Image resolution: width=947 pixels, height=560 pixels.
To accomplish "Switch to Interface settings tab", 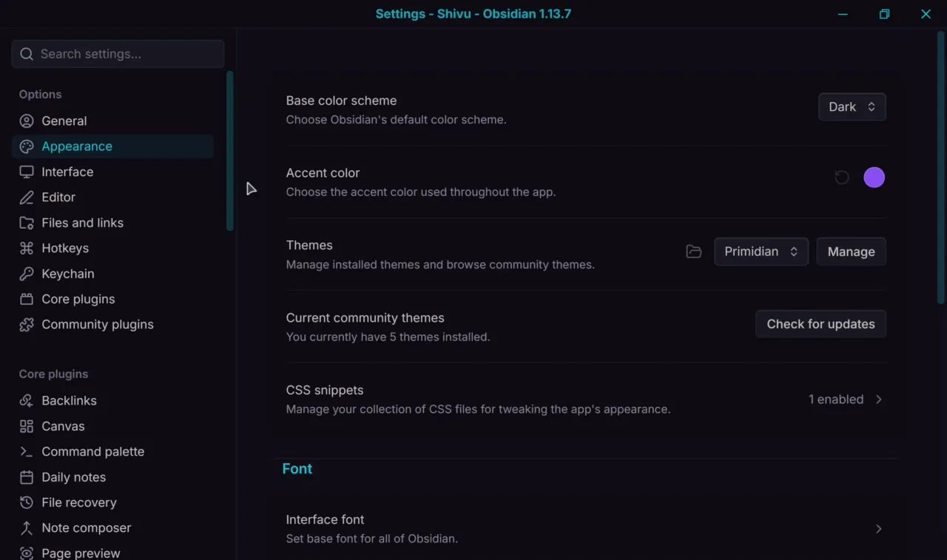I will [112, 172].
